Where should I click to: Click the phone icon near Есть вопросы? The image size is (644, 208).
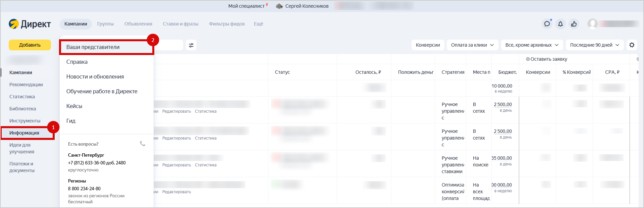143,144
